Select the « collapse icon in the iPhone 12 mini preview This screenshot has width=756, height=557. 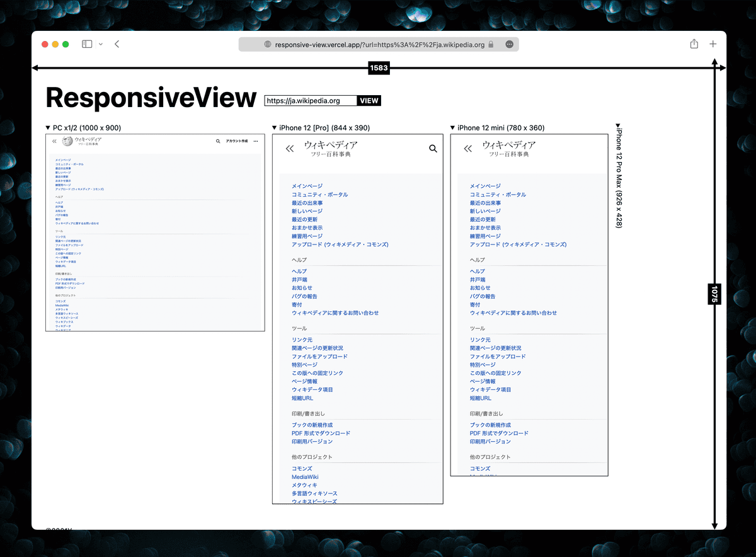tap(467, 149)
